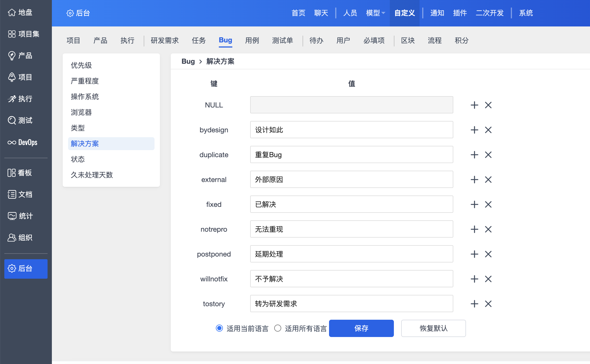Viewport: 590px width, 364px height.
Task: Open the 看板 sidebar item
Action: coord(20,173)
